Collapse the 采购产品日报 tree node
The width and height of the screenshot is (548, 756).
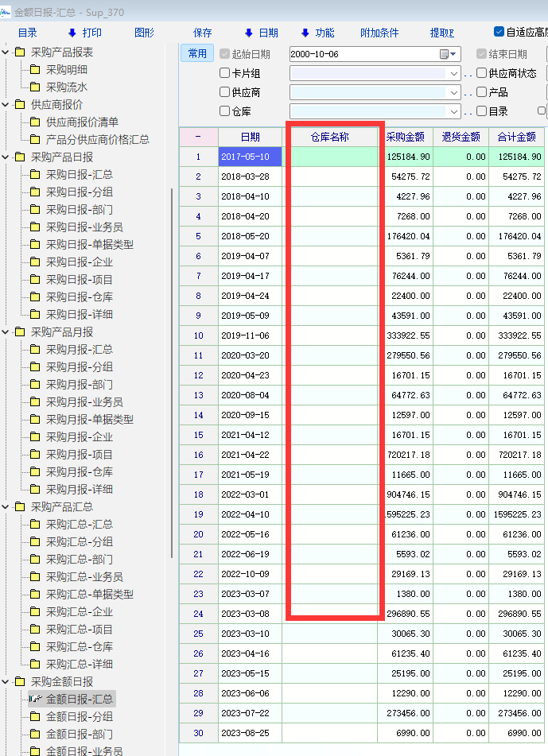pos(6,157)
